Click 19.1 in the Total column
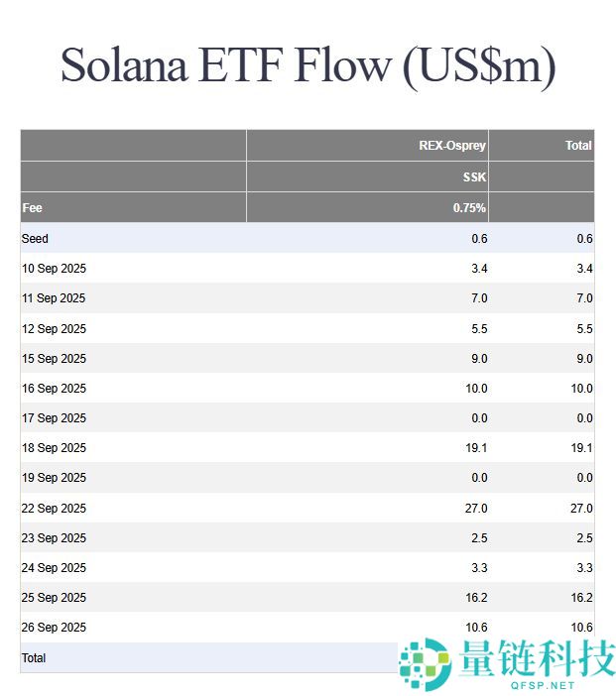 pyautogui.click(x=581, y=448)
